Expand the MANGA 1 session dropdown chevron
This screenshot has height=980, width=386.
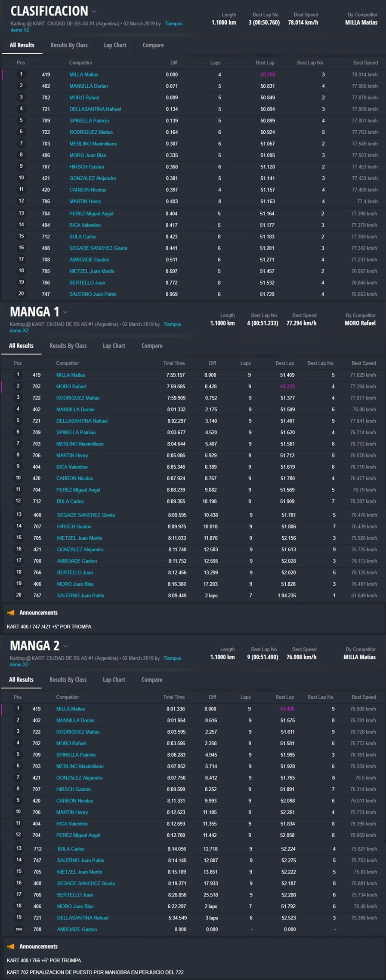65,312
